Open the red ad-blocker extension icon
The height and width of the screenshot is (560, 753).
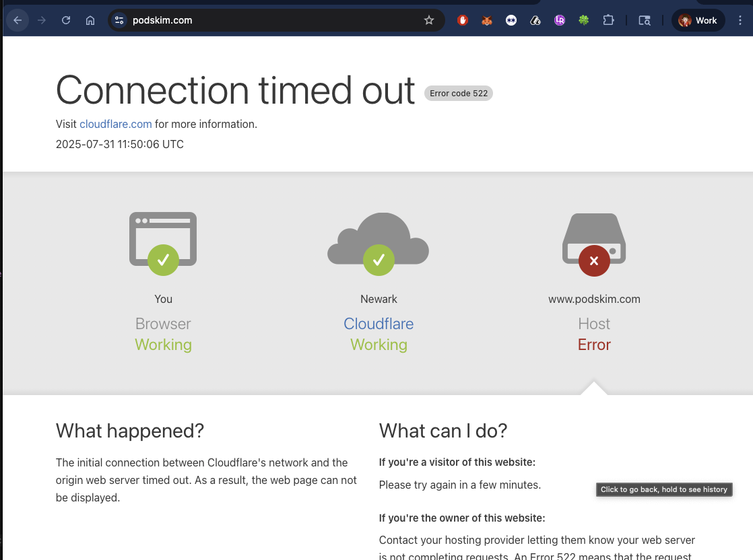463,20
